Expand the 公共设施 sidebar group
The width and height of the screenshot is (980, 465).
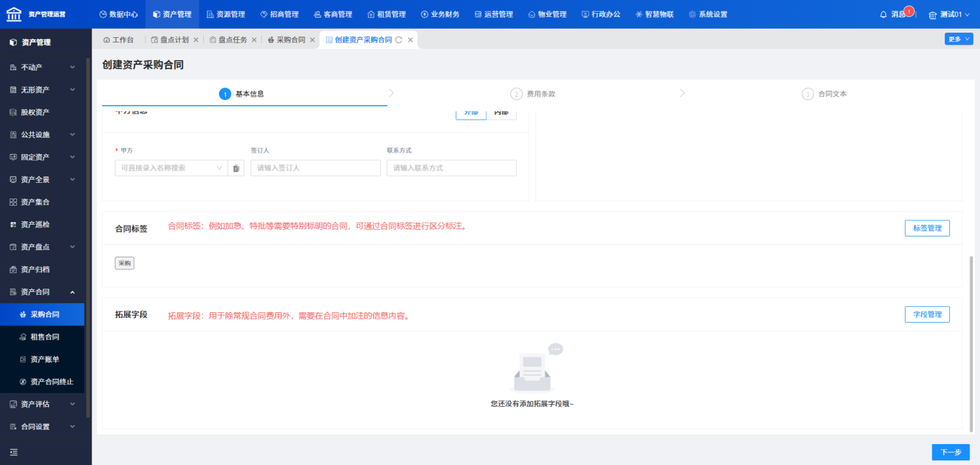(42, 135)
